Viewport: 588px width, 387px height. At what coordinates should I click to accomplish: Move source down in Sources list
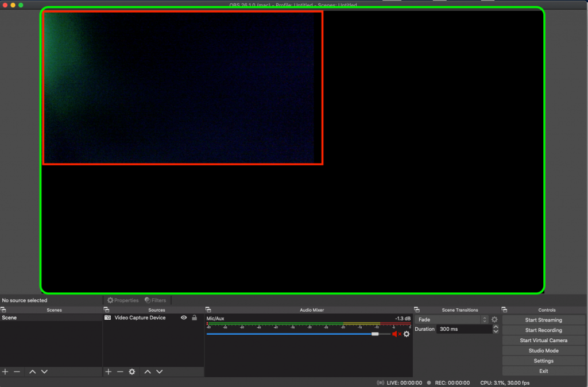tap(159, 372)
